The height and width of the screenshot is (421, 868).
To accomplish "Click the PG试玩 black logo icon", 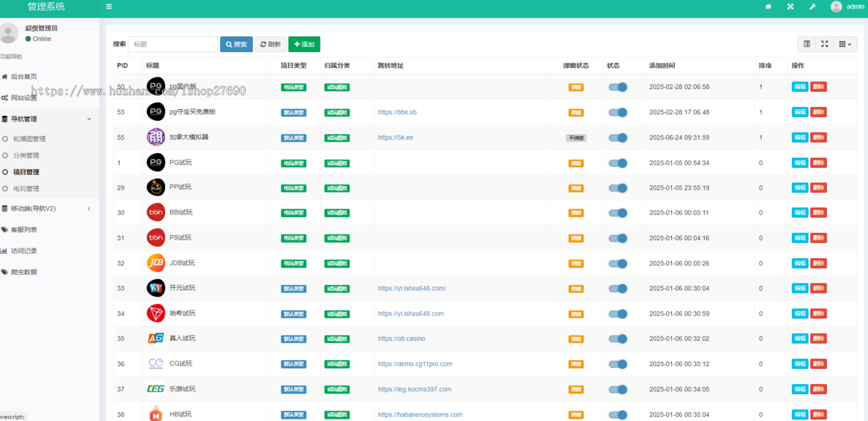I will [156, 162].
